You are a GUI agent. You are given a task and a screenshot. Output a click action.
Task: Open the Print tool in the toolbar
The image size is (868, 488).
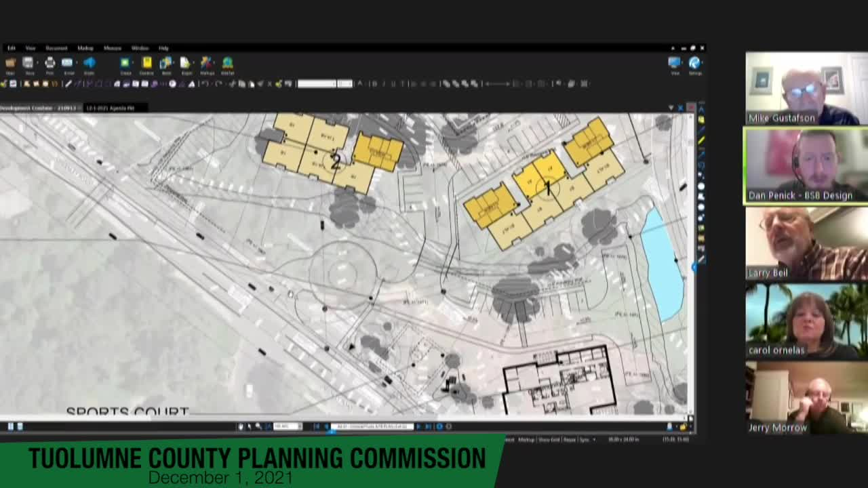pyautogui.click(x=50, y=63)
